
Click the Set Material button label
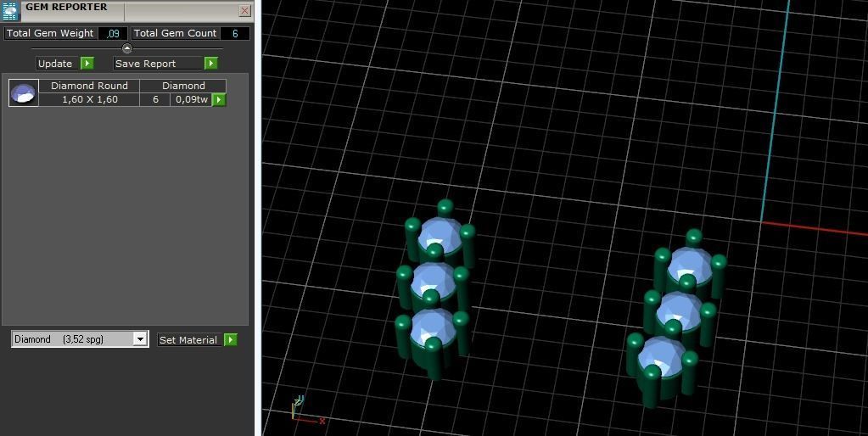coord(190,340)
